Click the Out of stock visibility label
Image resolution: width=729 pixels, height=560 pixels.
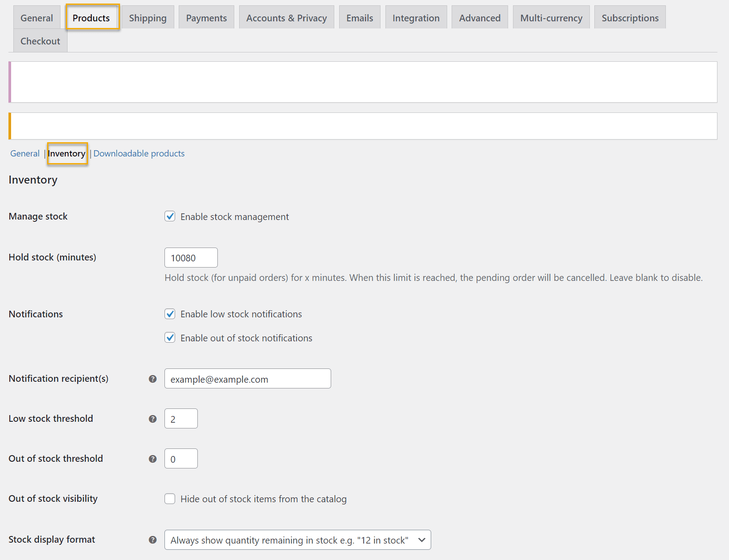[53, 499]
